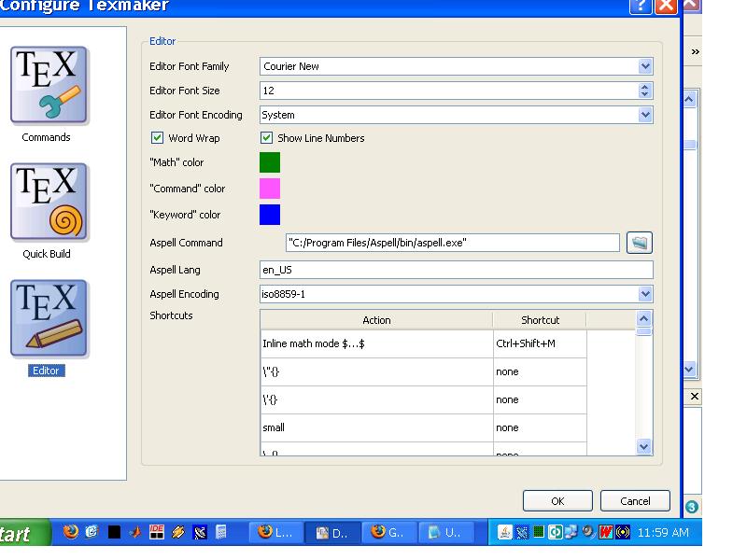The height and width of the screenshot is (560, 747).
Task: Switch to the 'U..' taskbar window
Action: 445,532
